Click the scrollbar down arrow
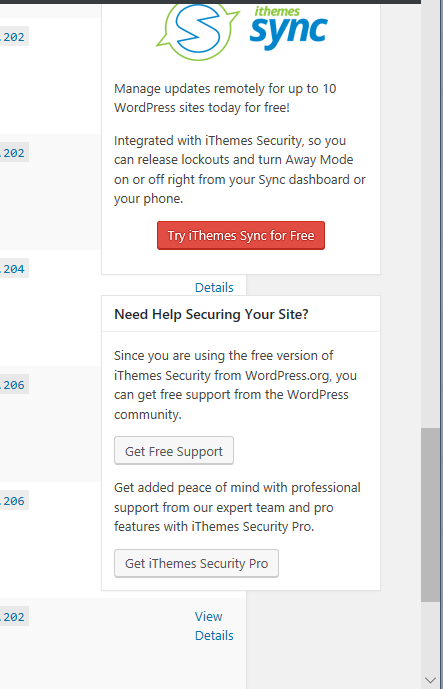Viewport: 443px width, 689px height. [x=430, y=680]
